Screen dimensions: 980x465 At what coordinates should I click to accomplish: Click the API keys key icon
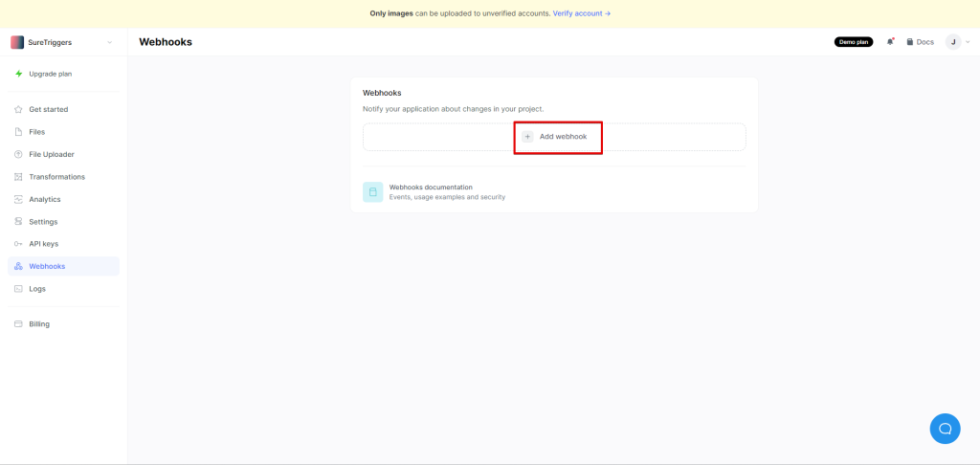18,244
